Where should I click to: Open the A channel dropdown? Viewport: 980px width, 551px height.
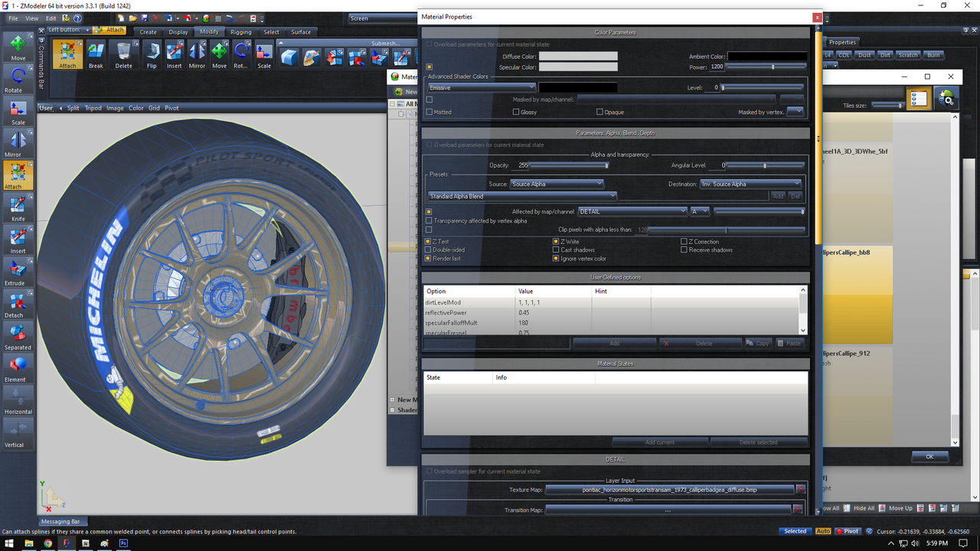point(700,211)
